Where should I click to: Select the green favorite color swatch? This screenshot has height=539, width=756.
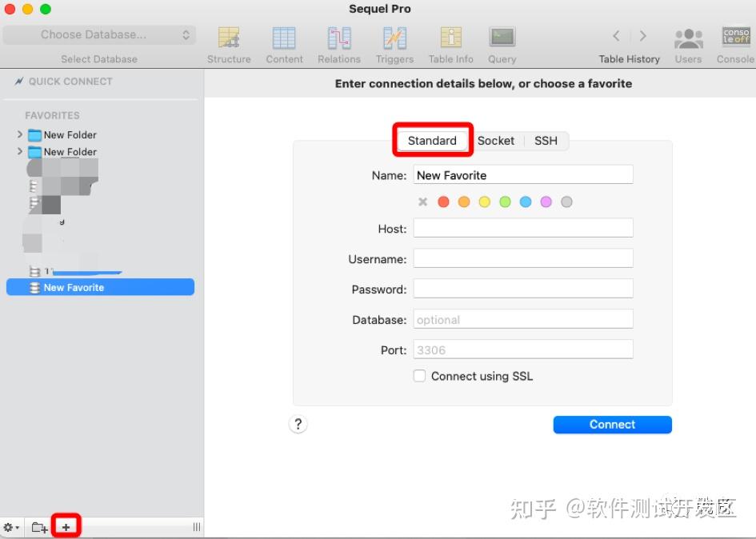tap(505, 202)
